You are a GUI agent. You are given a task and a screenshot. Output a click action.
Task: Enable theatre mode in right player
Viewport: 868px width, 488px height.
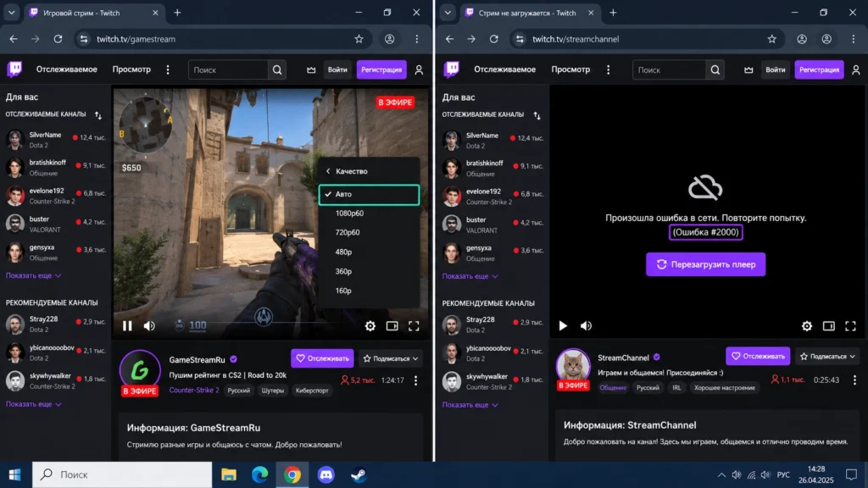tap(829, 326)
